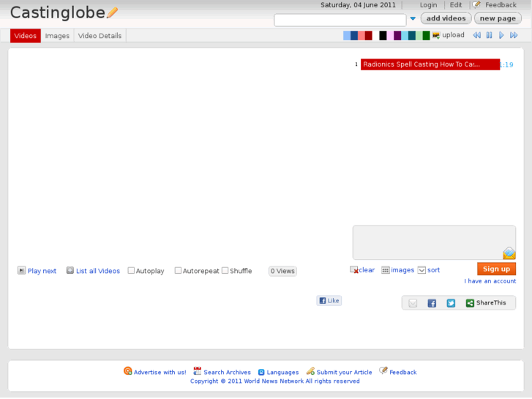Click the images grid icon

click(x=386, y=270)
